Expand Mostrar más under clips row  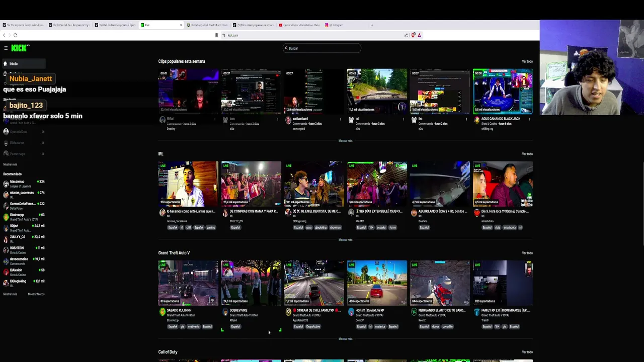click(345, 141)
